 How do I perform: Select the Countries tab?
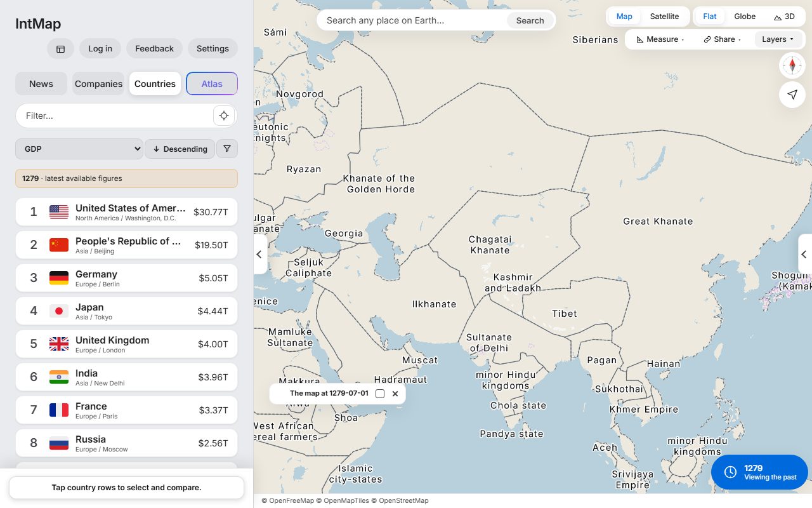[x=155, y=84]
